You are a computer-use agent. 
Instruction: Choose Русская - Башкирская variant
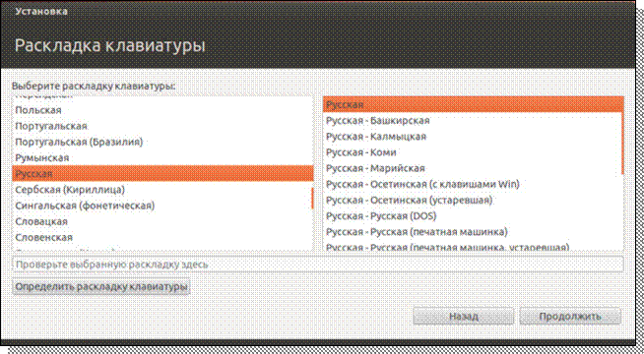point(473,121)
